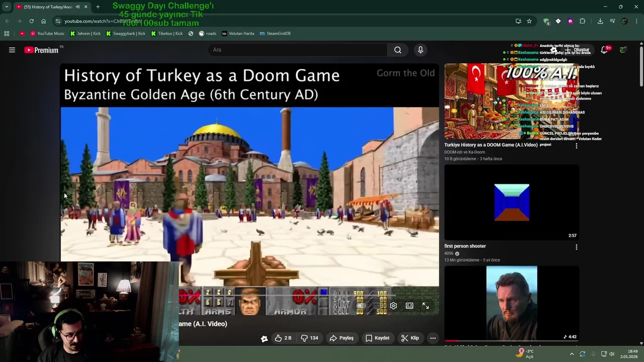Open video player settings gear
The width and height of the screenshot is (644, 362).
[393, 306]
